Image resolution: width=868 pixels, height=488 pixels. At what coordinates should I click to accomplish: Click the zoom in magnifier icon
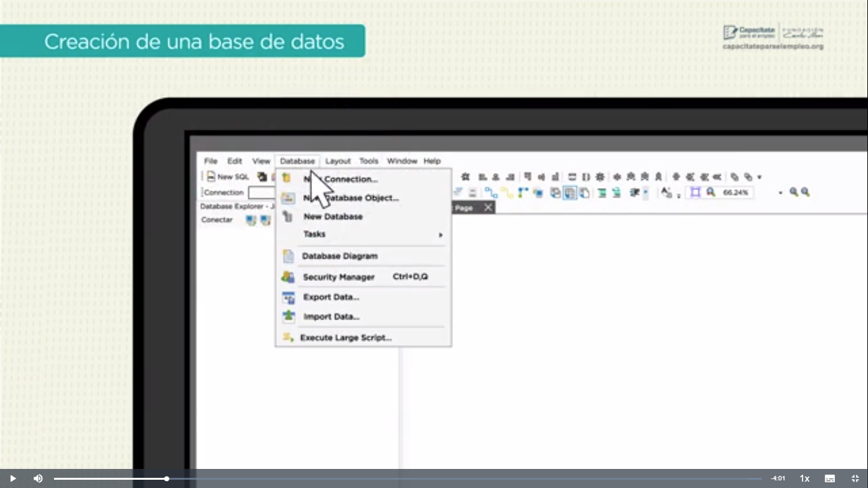pyautogui.click(x=794, y=192)
